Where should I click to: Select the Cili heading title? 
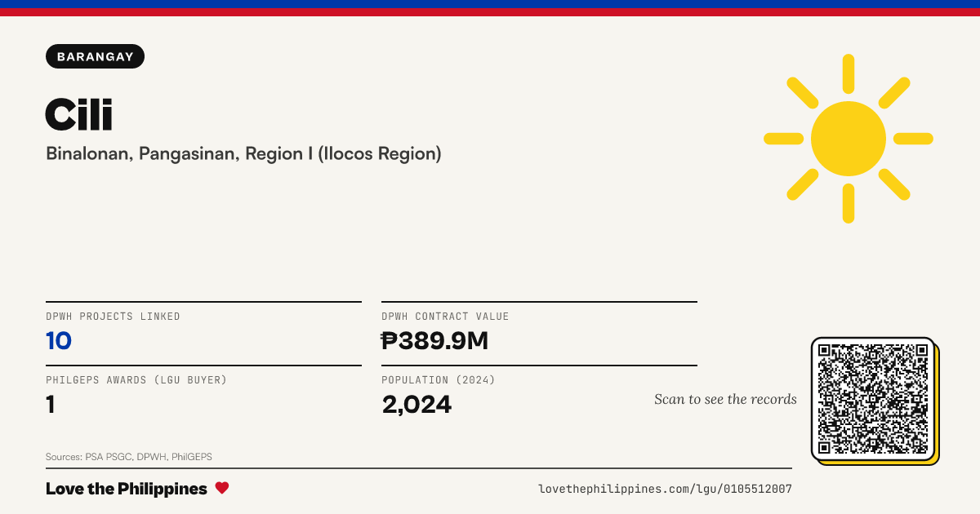tap(79, 113)
